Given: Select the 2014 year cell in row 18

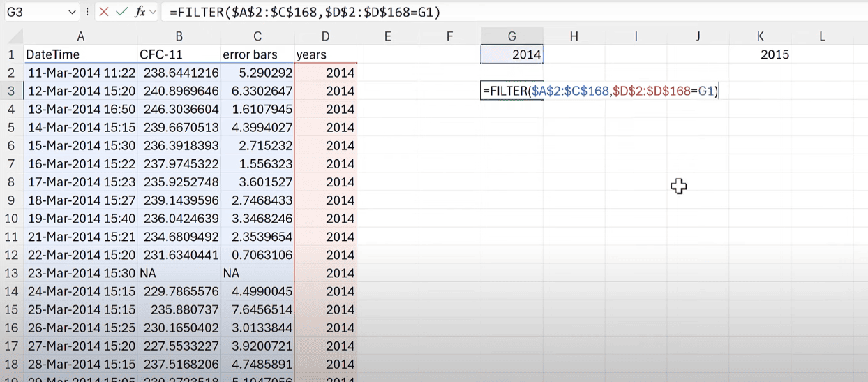Looking at the screenshot, I should click(x=325, y=364).
